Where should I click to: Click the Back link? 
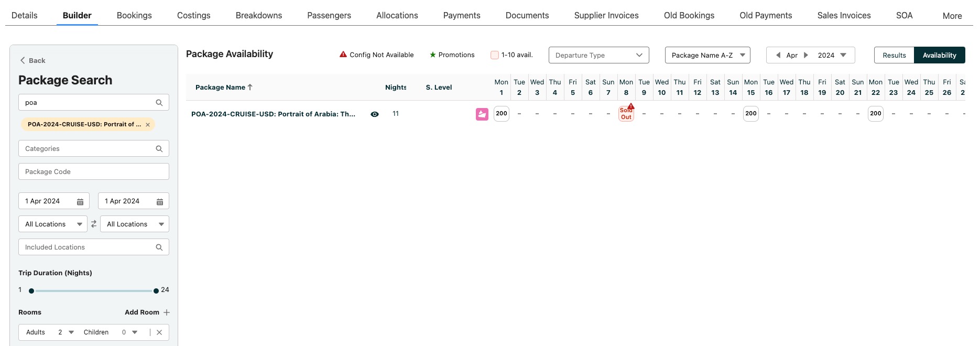32,60
